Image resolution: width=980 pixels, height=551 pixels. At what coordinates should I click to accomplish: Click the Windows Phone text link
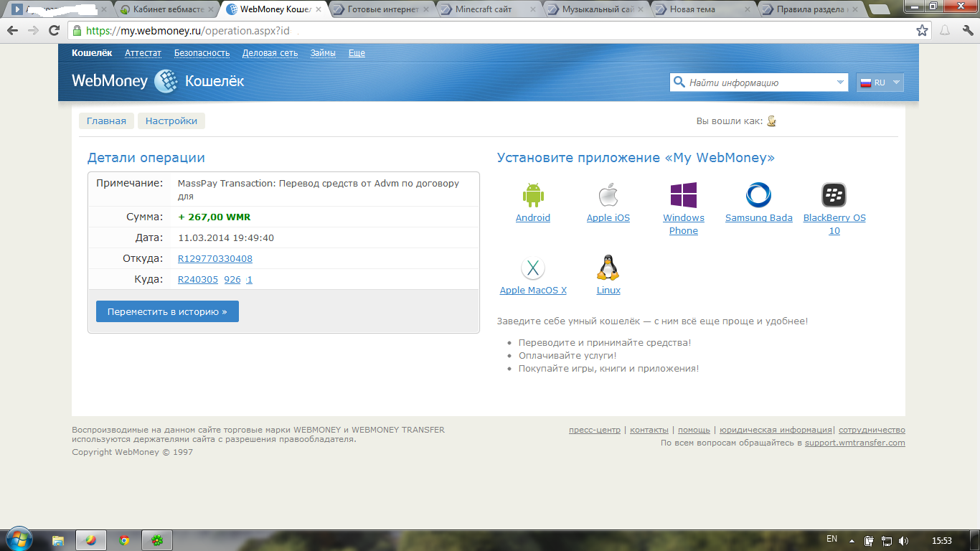tap(684, 224)
